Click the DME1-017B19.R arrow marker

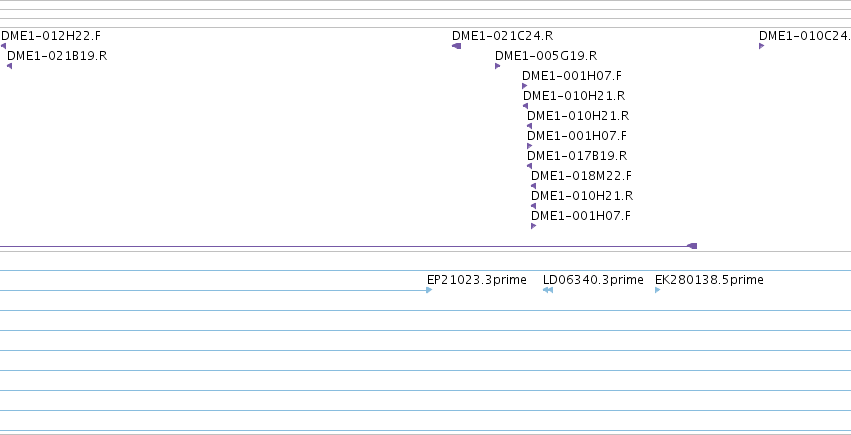click(x=529, y=166)
